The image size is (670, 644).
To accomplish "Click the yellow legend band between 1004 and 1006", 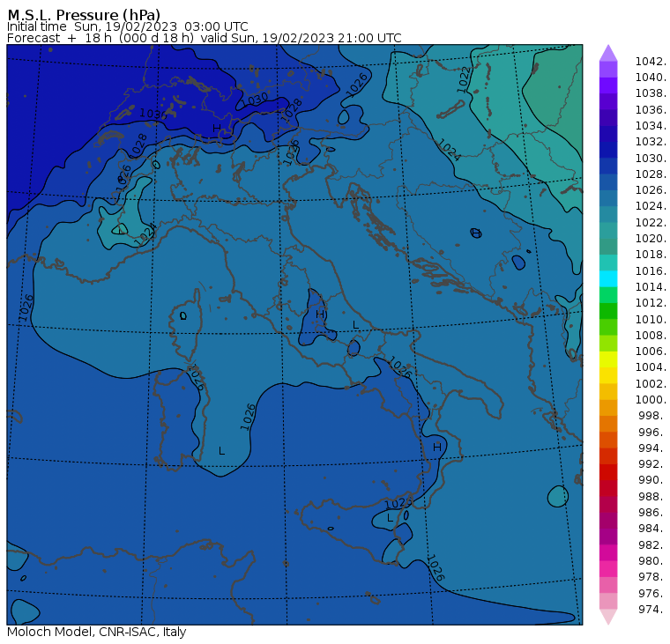I will coord(608,359).
